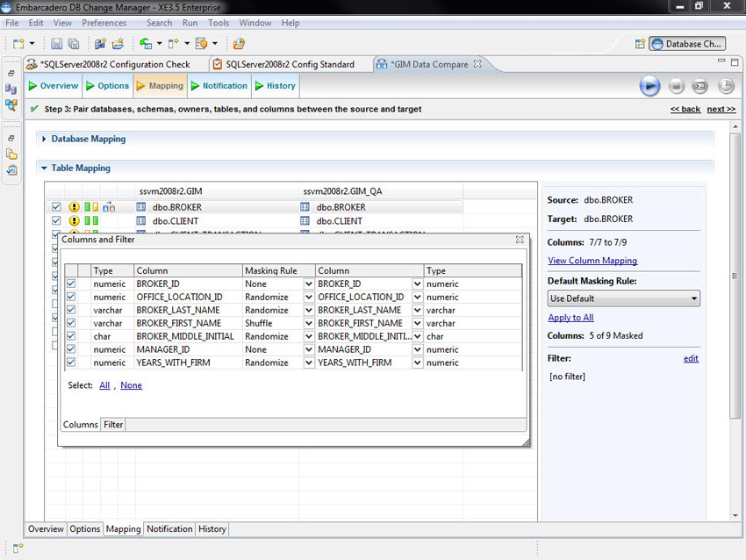Click the Open Perspective icon beside Database Ch...
Image resolution: width=746 pixels, height=560 pixels.
(640, 44)
